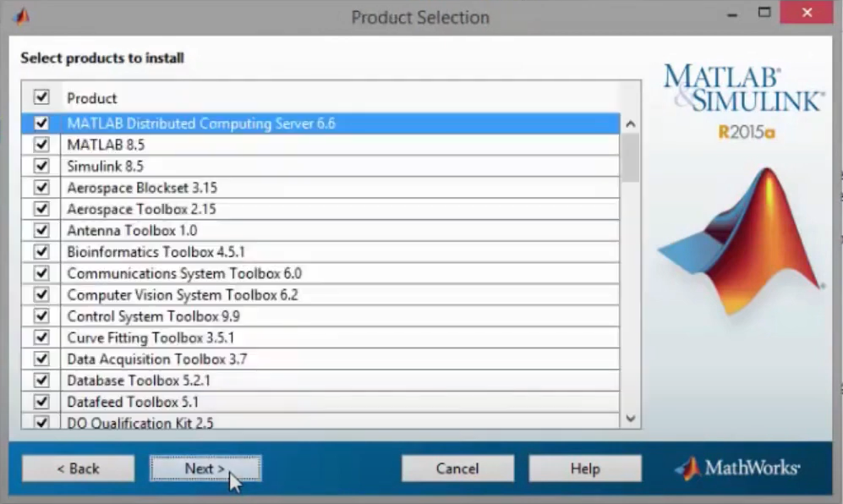Toggle the select-all checkbox in Product header
This screenshot has height=504, width=843.
point(41,97)
